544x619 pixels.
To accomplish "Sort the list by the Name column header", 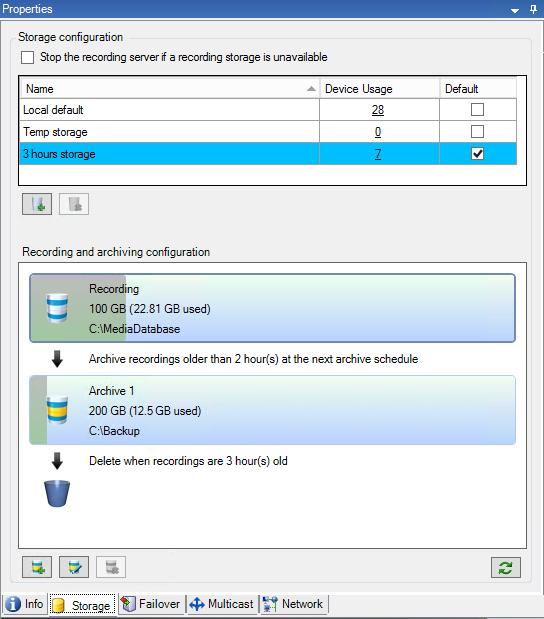I will tap(170, 89).
